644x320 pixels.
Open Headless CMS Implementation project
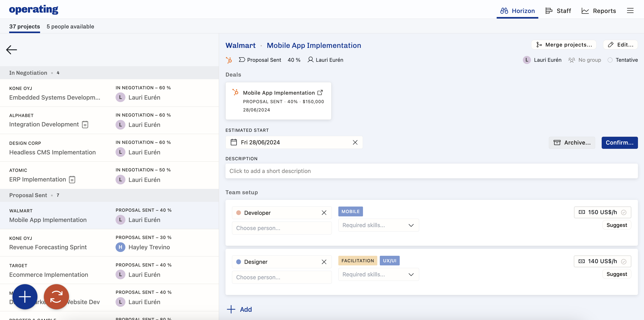pyautogui.click(x=109, y=148)
